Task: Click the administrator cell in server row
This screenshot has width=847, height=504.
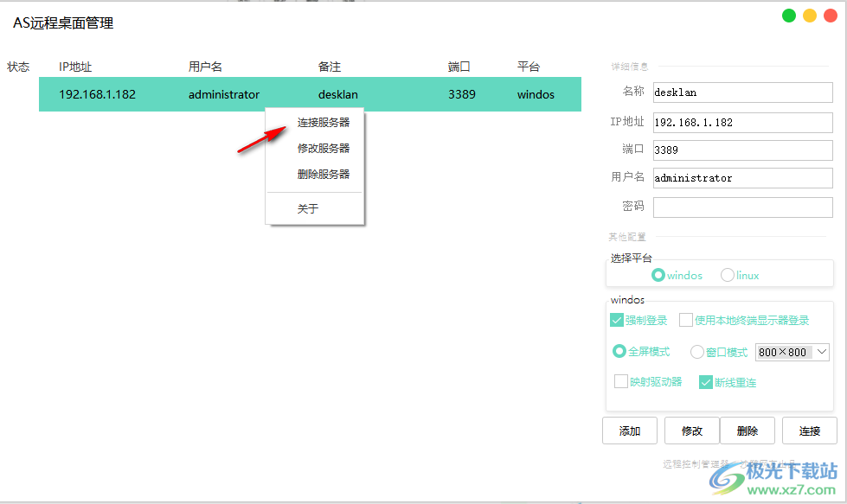Action: click(224, 94)
